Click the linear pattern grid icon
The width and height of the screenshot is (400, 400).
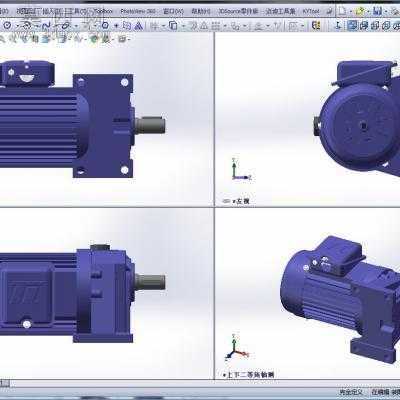coord(216,26)
